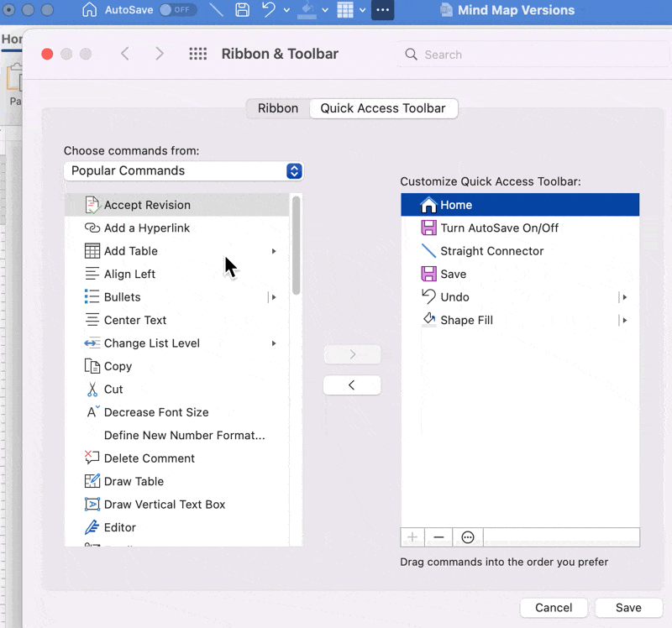Select the Copy command
672x628 pixels.
[177, 366]
